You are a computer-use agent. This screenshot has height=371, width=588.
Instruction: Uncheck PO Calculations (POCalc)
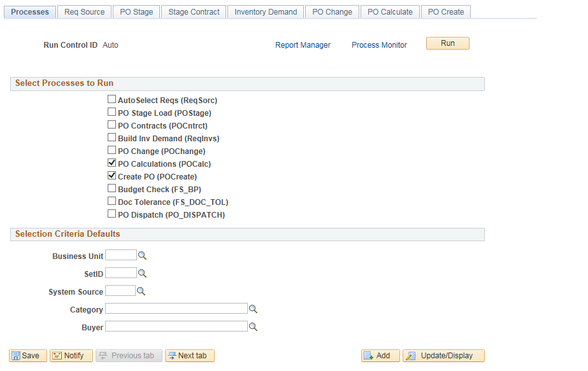point(111,163)
